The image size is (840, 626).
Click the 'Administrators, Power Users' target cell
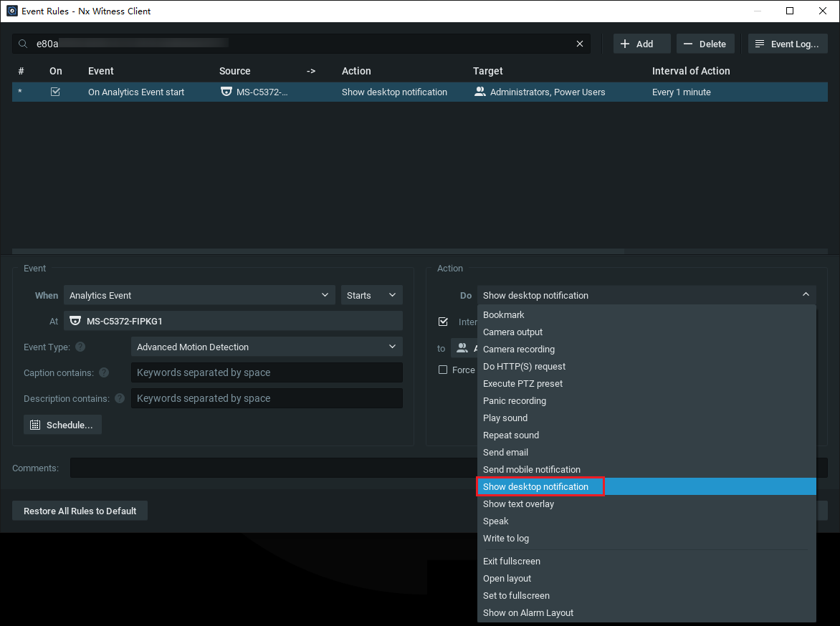(x=548, y=92)
